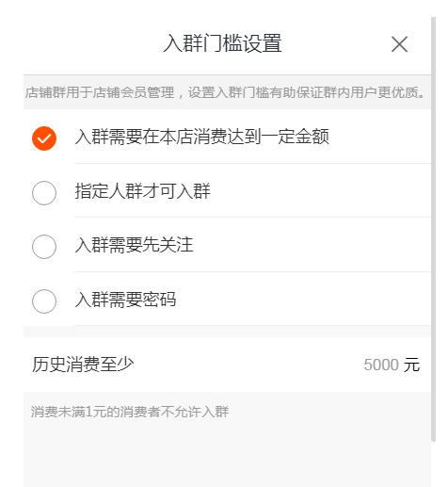Toggle the orange checked radio for 消费达到一定金额
The image size is (448, 487).
tap(44, 138)
